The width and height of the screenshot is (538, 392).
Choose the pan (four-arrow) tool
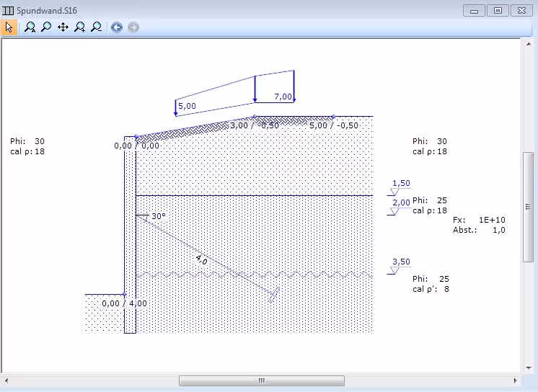tap(63, 27)
